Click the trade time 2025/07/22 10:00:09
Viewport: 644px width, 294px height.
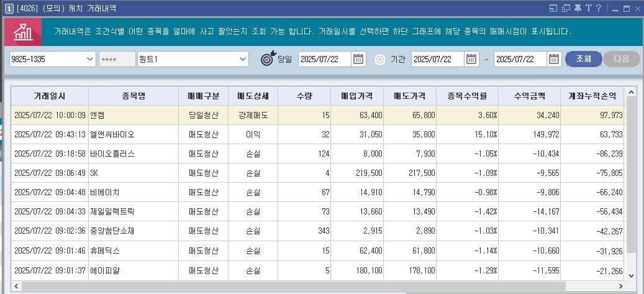pyautogui.click(x=50, y=115)
